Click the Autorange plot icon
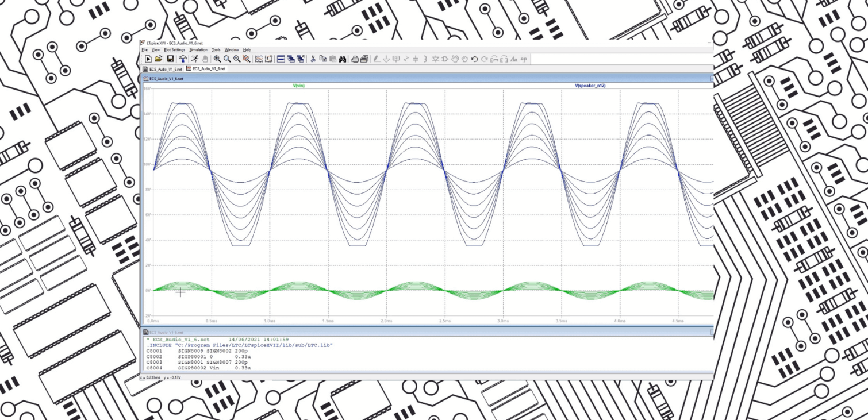The image size is (868, 420). tap(259, 59)
